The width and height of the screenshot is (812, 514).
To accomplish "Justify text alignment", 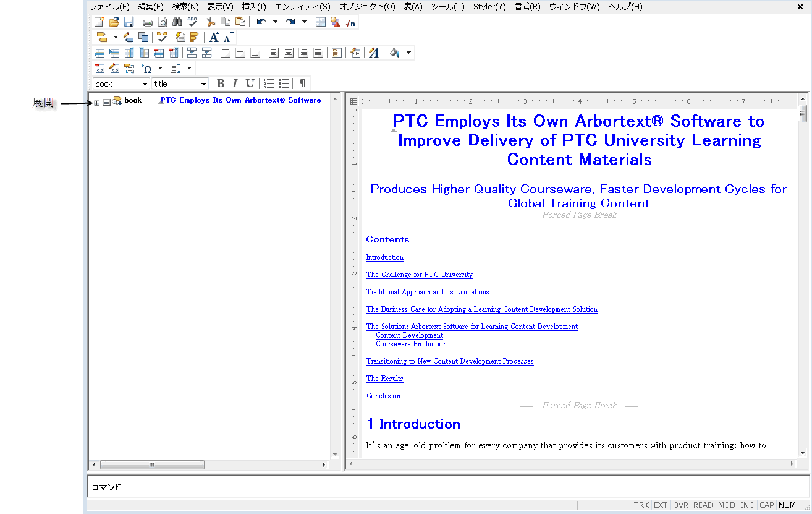I will 318,53.
